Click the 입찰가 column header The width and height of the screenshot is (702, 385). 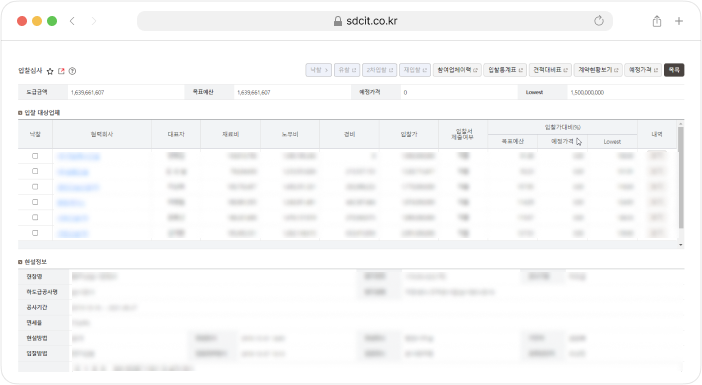pyautogui.click(x=409, y=134)
